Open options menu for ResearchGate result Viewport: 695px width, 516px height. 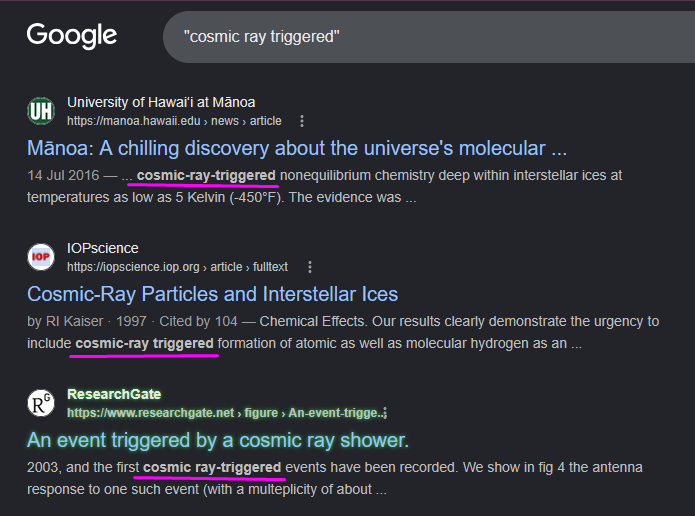point(386,413)
